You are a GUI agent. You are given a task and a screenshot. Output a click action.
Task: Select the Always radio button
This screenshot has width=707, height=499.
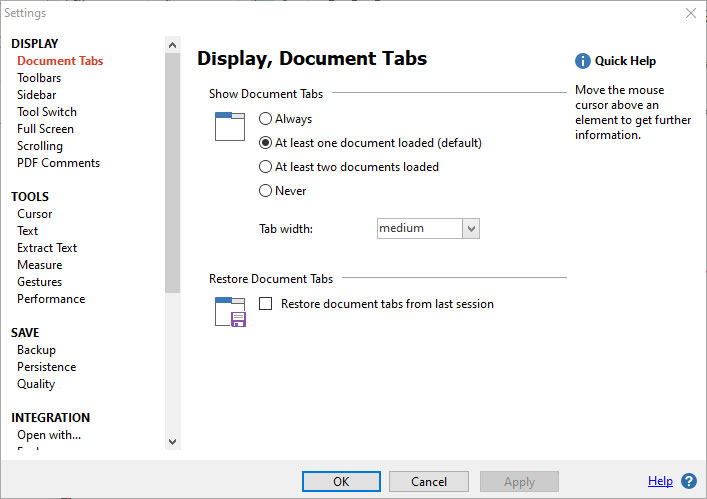pyautogui.click(x=266, y=119)
